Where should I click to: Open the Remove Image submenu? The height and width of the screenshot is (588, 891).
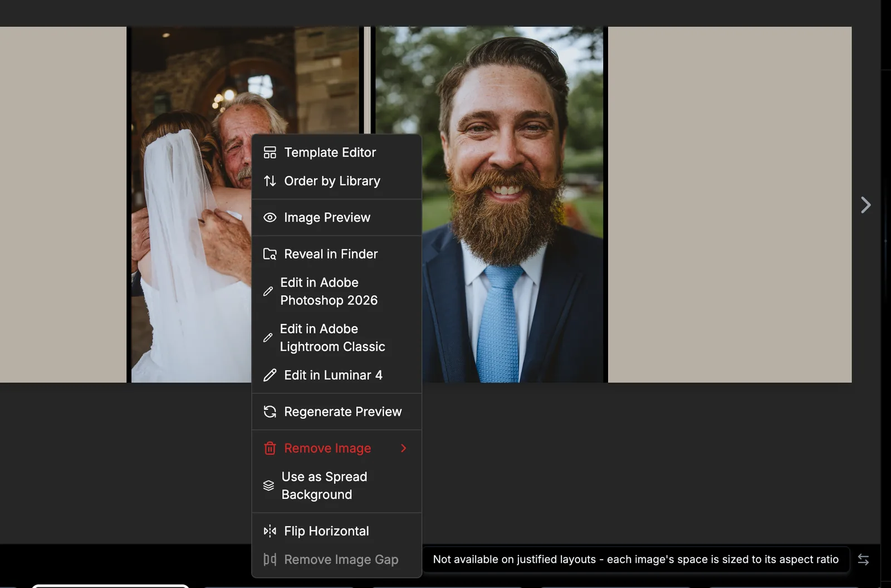point(336,448)
